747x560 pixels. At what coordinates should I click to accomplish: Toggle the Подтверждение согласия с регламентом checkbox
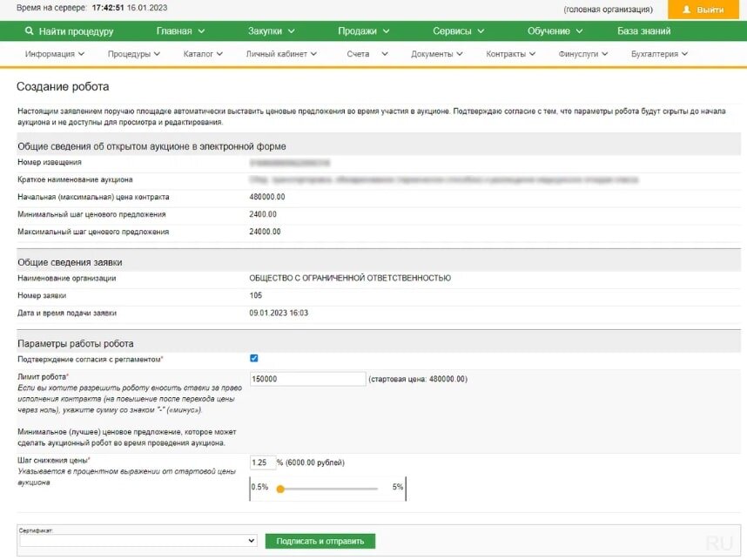click(x=254, y=359)
